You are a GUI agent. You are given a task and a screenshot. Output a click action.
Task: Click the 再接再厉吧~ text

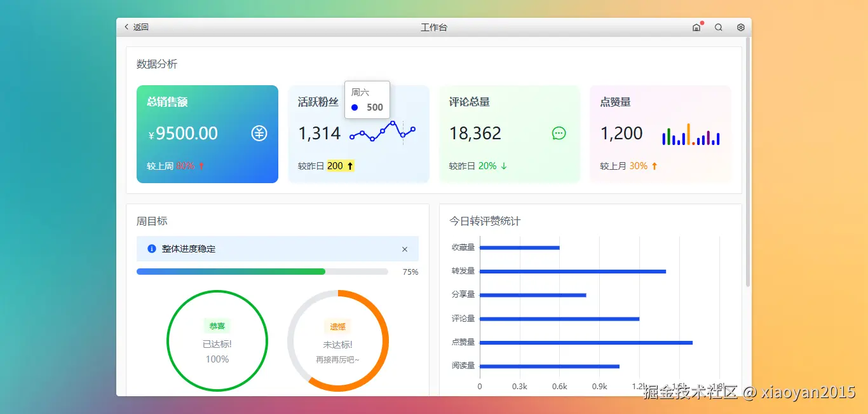pyautogui.click(x=338, y=360)
